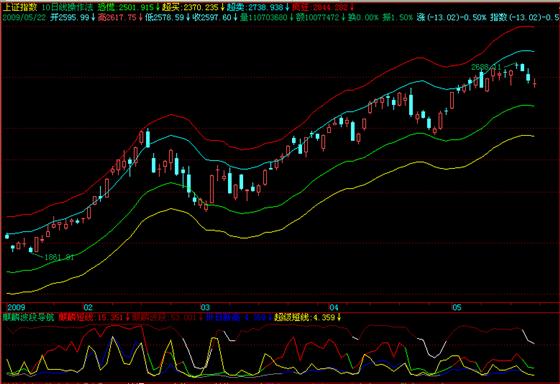Click the 1881.81 low price annotation
The height and width of the screenshot is (384, 560).
click(59, 257)
